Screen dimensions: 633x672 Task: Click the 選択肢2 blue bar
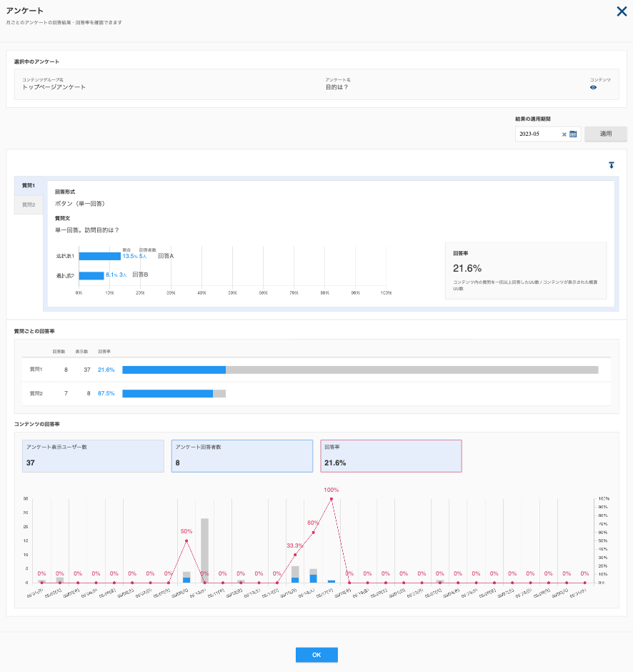pos(91,275)
